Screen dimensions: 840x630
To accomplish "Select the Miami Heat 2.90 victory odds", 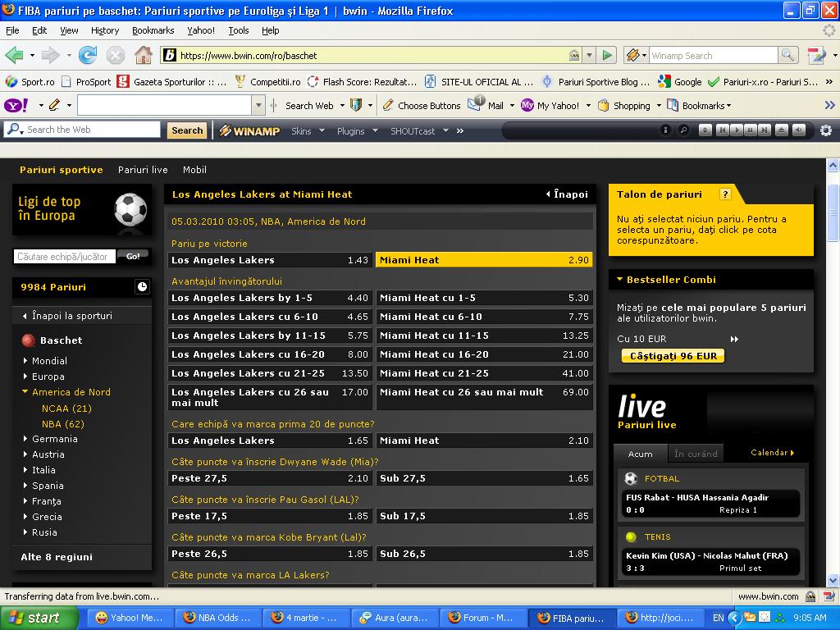I will 484,260.
